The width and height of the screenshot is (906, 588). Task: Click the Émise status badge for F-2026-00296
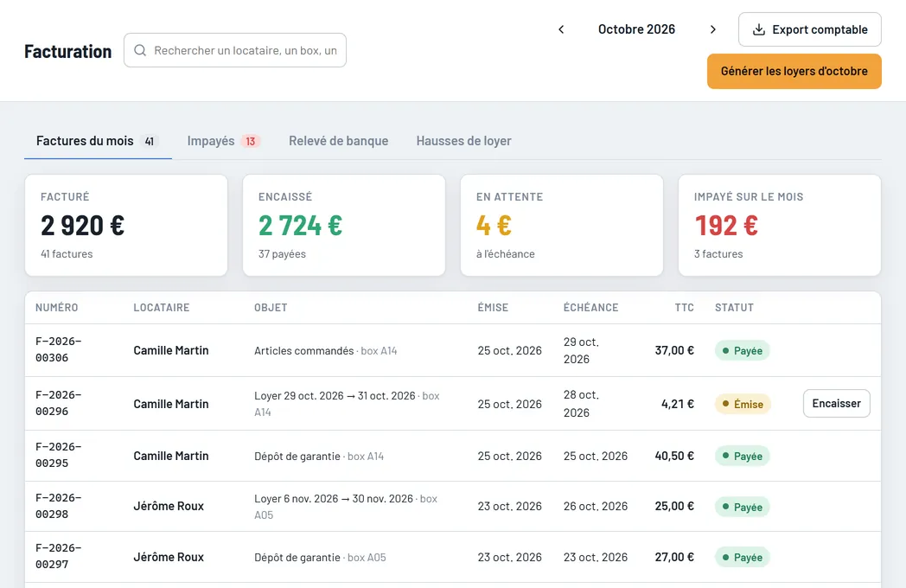click(x=743, y=404)
